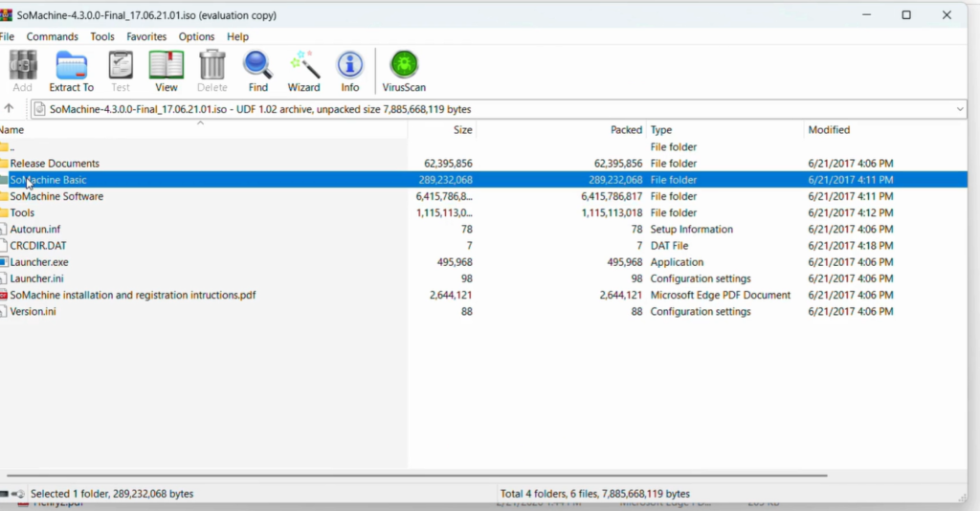Select the Release Documents folder
This screenshot has width=980, height=511.
point(55,164)
